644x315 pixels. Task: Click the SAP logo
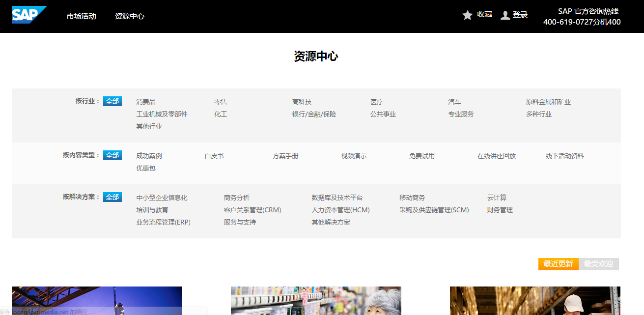click(x=29, y=15)
